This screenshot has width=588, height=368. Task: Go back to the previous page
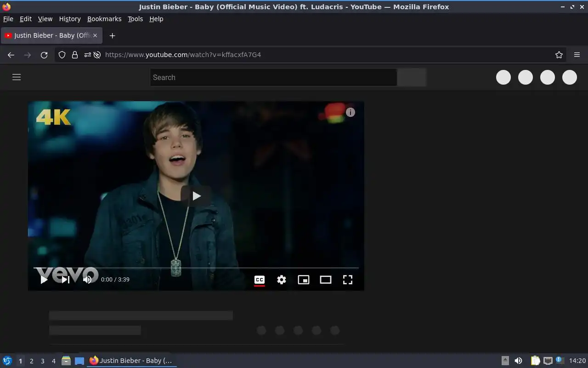click(x=11, y=55)
